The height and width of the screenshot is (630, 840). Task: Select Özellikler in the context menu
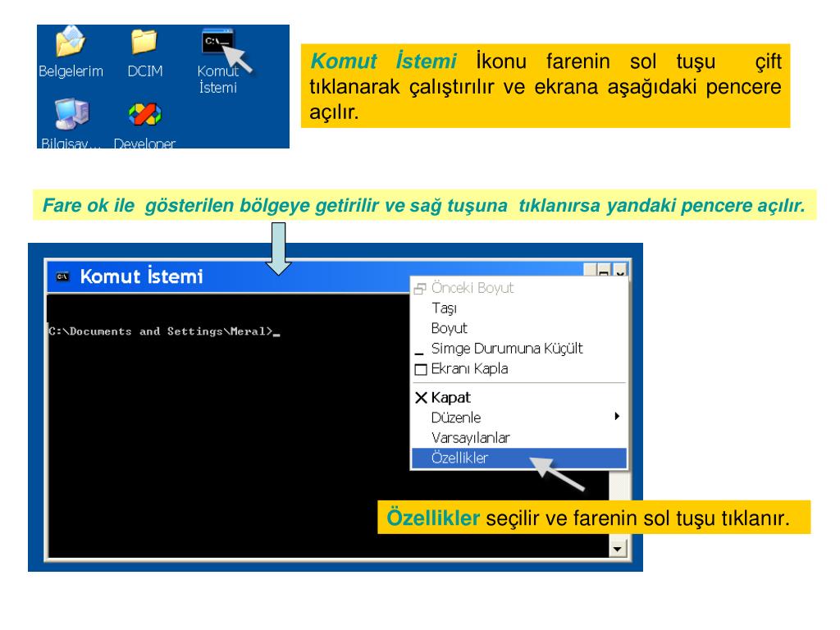[x=518, y=458]
